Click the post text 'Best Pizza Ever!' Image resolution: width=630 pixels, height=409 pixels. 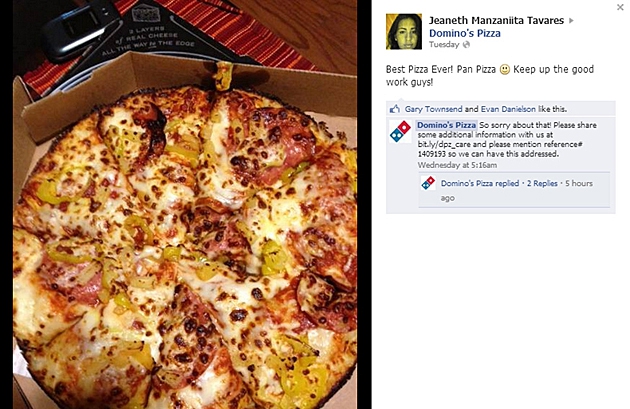[419, 69]
